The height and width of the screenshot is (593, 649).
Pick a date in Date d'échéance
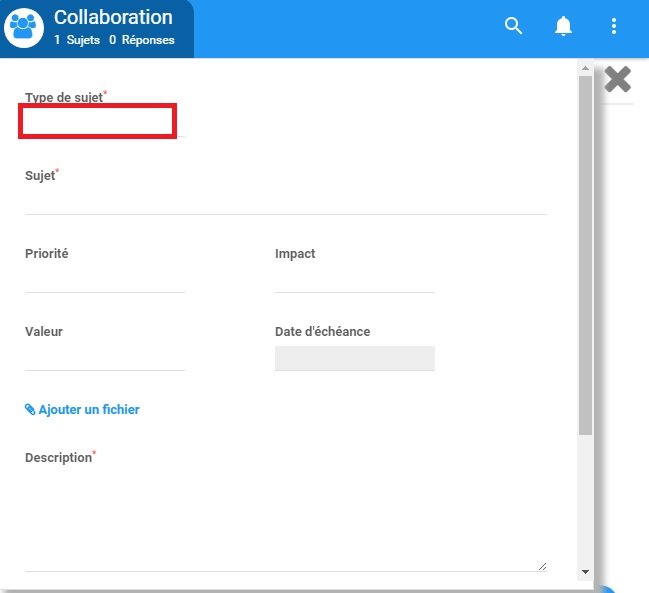pyautogui.click(x=355, y=358)
